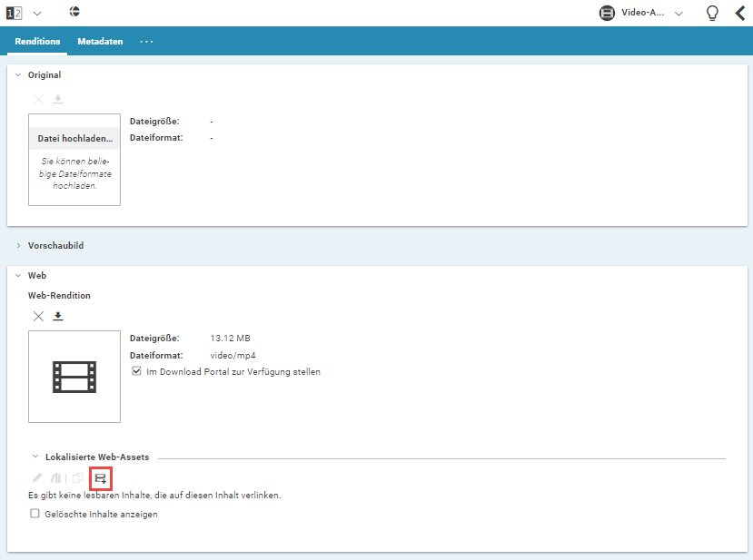Open the 12 view mode dropdown

(37, 14)
